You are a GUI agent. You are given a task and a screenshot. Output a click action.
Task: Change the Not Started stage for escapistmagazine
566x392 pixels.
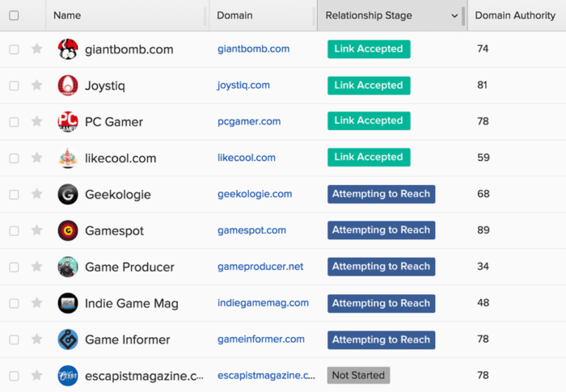358,375
